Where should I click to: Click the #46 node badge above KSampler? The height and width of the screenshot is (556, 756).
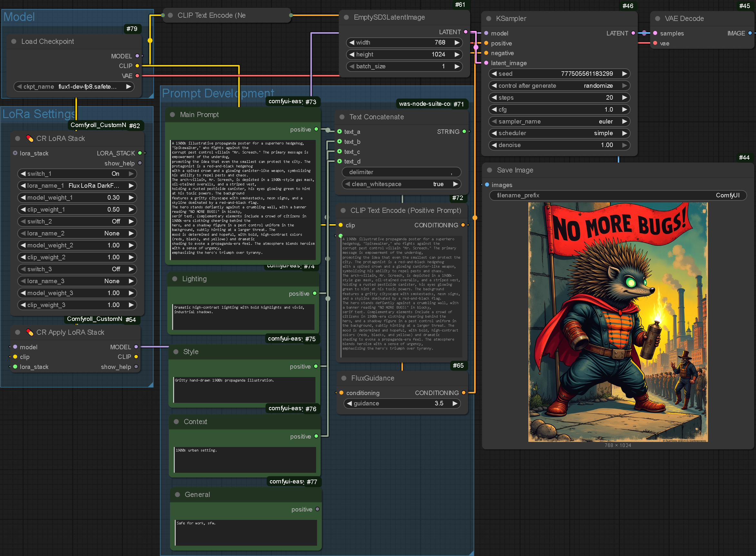(628, 6)
